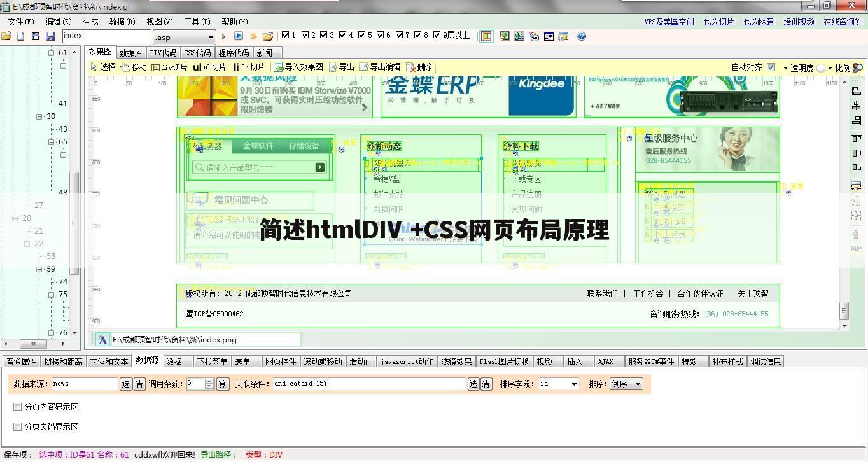Screen dimensions: 868x462
Task: Select the 选择 pointer tool
Action: click(x=102, y=67)
